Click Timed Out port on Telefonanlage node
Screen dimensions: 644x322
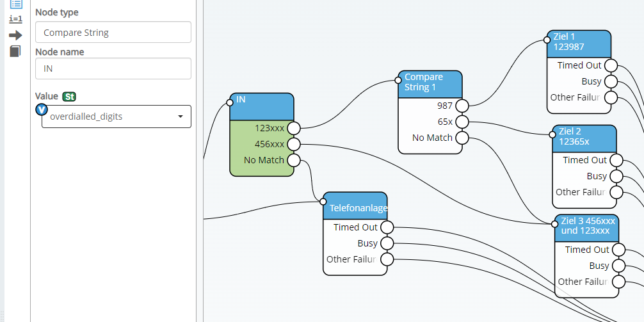[387, 227]
